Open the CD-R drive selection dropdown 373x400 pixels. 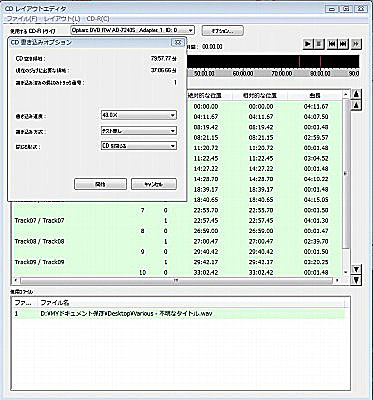click(132, 30)
